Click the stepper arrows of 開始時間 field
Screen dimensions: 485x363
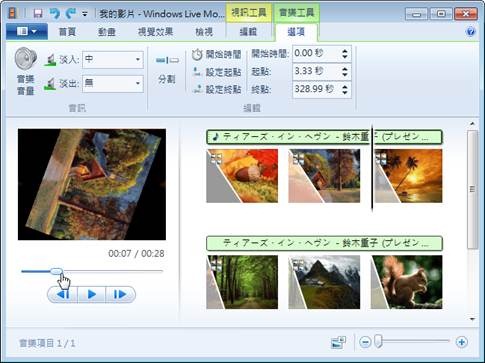pos(345,53)
